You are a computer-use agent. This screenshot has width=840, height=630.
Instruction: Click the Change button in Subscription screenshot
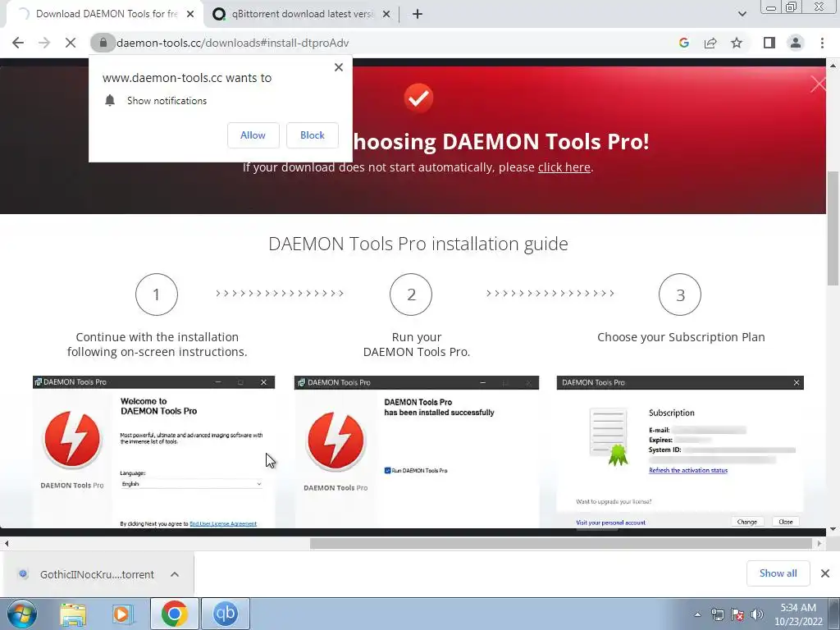coord(746,522)
